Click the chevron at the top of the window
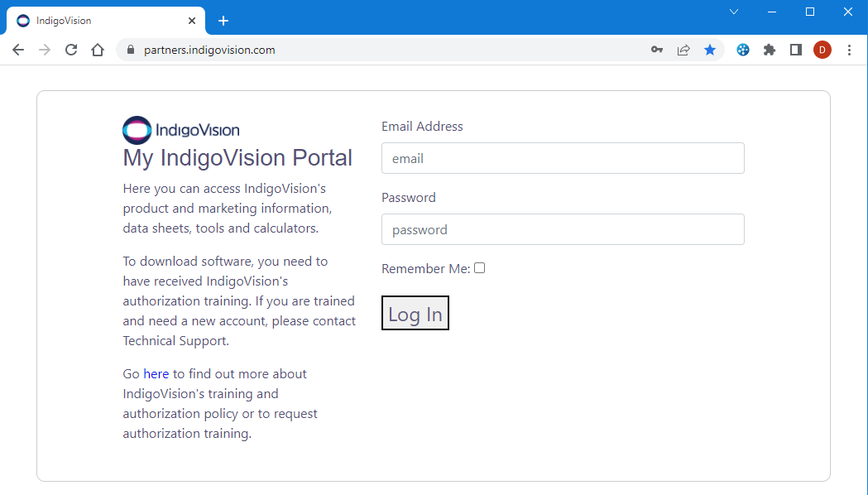This screenshot has width=868, height=495. tap(734, 12)
